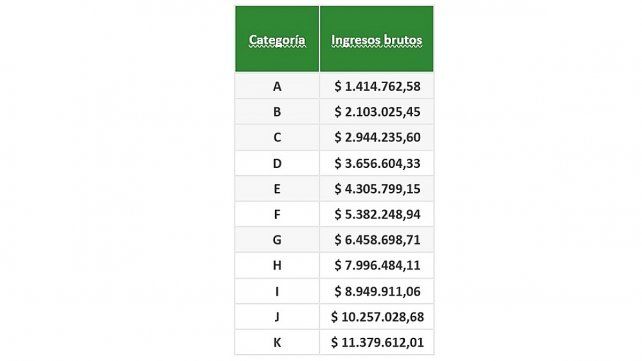
Task: Select the category B cell
Action: click(x=277, y=111)
